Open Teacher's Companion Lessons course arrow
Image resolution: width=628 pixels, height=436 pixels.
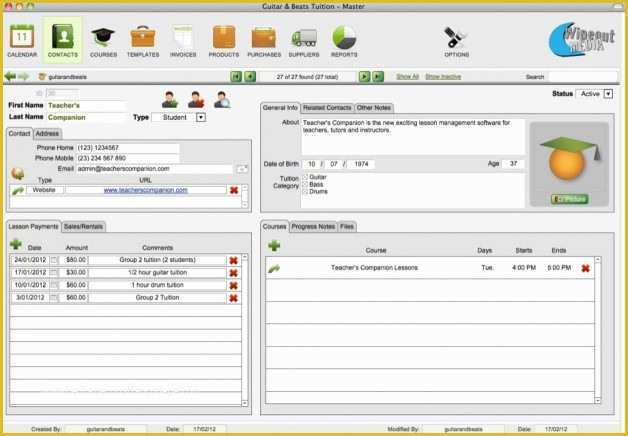pyautogui.click(x=274, y=268)
